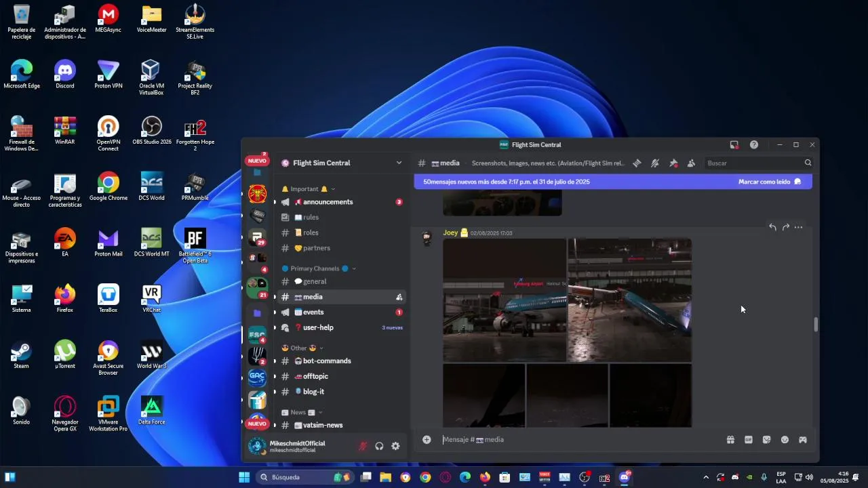The image size is (868, 488).
Task: Open more options for Joey's message
Action: (x=798, y=228)
